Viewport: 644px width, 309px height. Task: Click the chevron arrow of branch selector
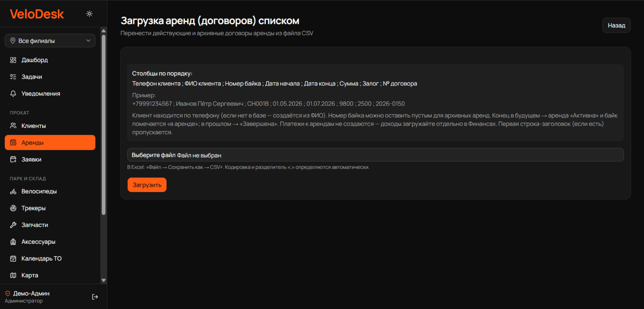tap(88, 41)
